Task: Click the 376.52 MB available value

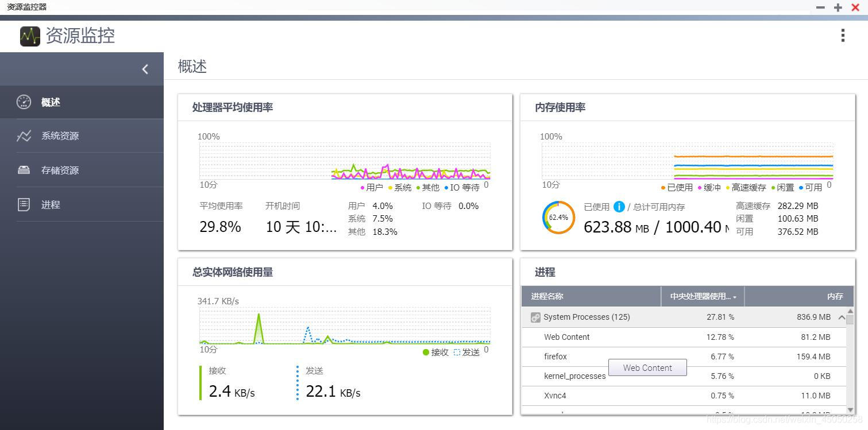Action: (x=798, y=232)
